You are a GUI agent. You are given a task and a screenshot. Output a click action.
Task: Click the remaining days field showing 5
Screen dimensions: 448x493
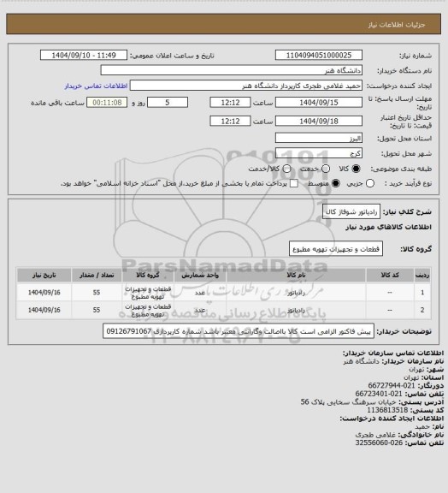(x=168, y=103)
